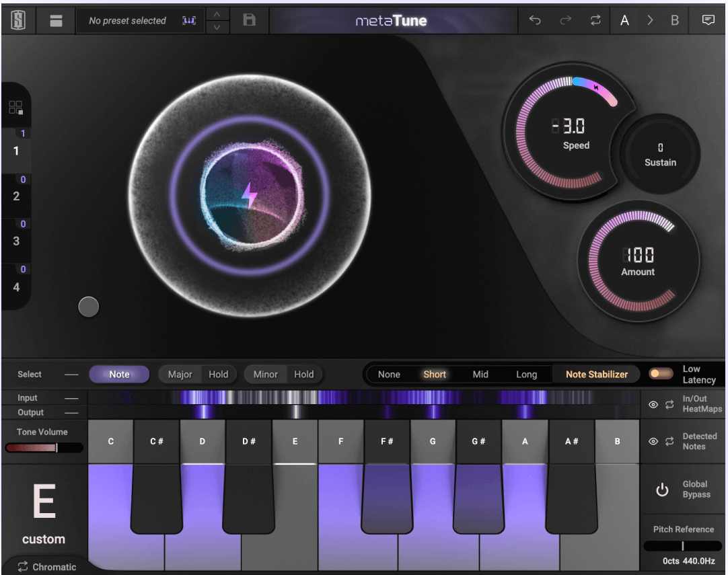Open the preset browser panel icon

pos(56,21)
